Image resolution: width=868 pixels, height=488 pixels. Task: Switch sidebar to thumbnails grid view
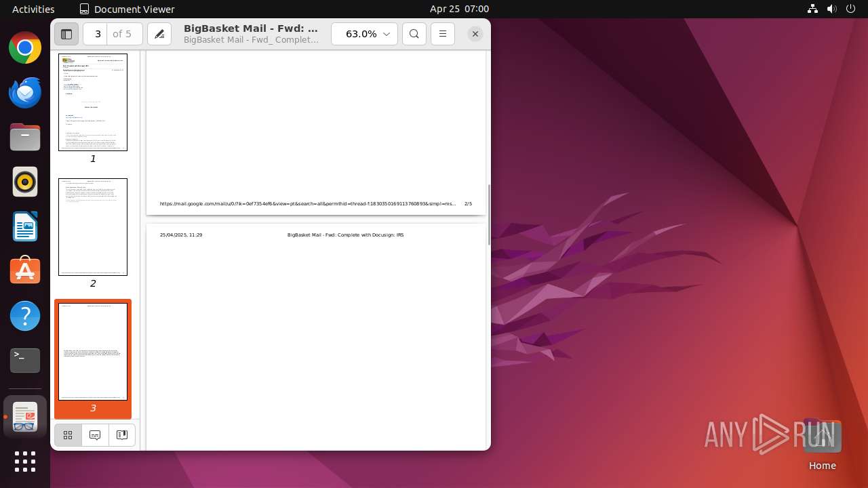click(x=68, y=435)
